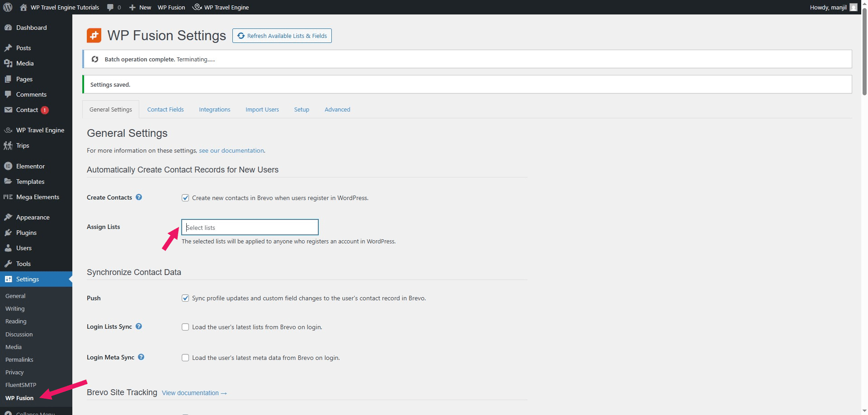Open the Elementor menu item
868x415 pixels.
pyautogui.click(x=30, y=166)
